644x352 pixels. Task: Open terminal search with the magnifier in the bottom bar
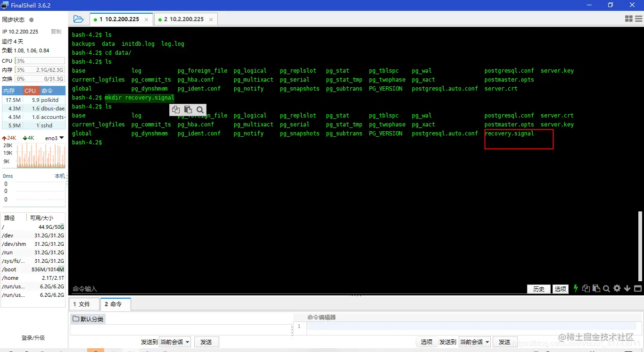coord(607,288)
